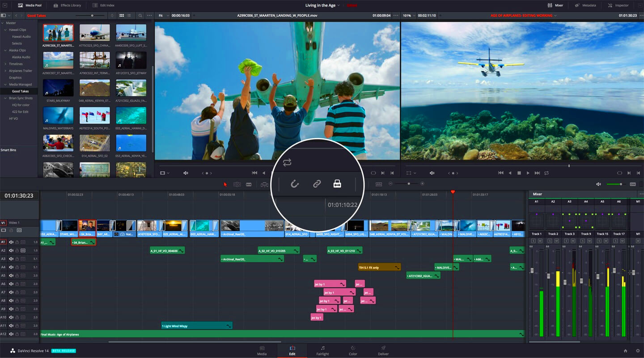Collapse the Alaska Clips bin

6,50
